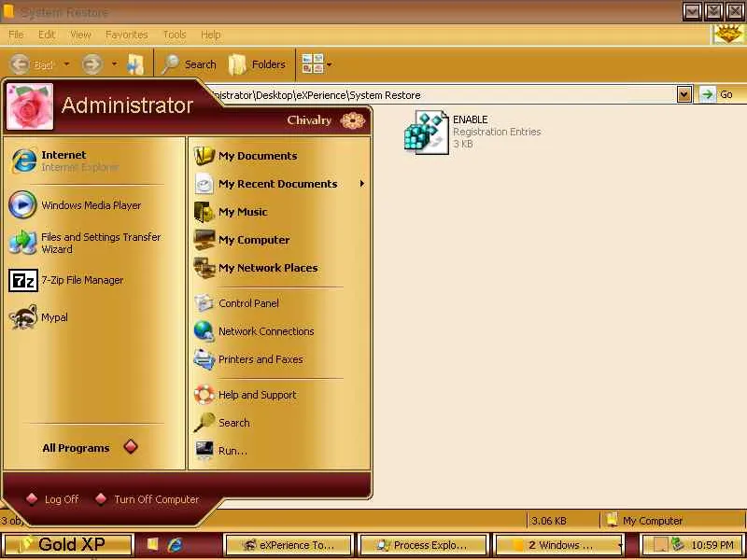This screenshot has width=747, height=560.
Task: Open the Back history dropdown arrow
Action: [66, 63]
